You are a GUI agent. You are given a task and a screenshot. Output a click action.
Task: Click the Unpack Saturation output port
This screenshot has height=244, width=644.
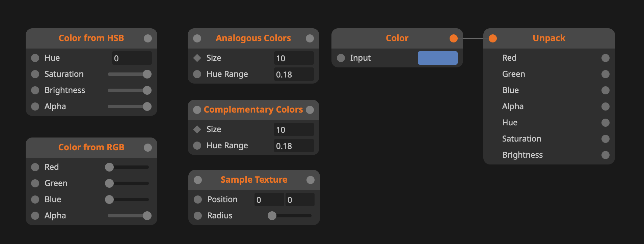(x=605, y=139)
